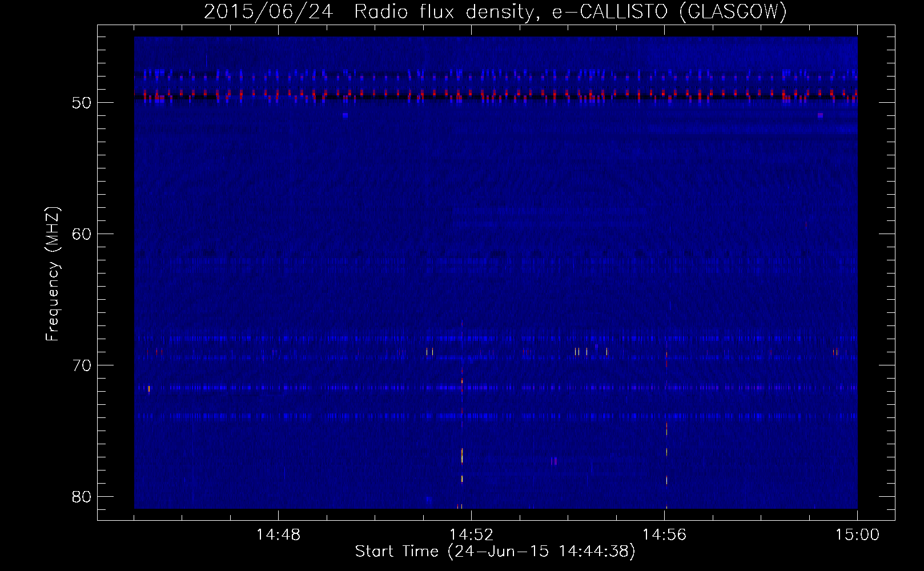Image resolution: width=924 pixels, height=571 pixels.
Task: Click the Start Time axis label
Action: (x=495, y=552)
